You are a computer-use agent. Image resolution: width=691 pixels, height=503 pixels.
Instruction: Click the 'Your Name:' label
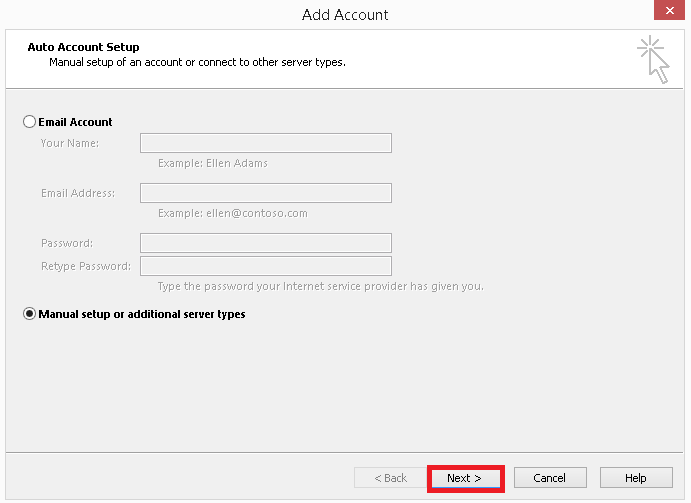click(x=70, y=143)
